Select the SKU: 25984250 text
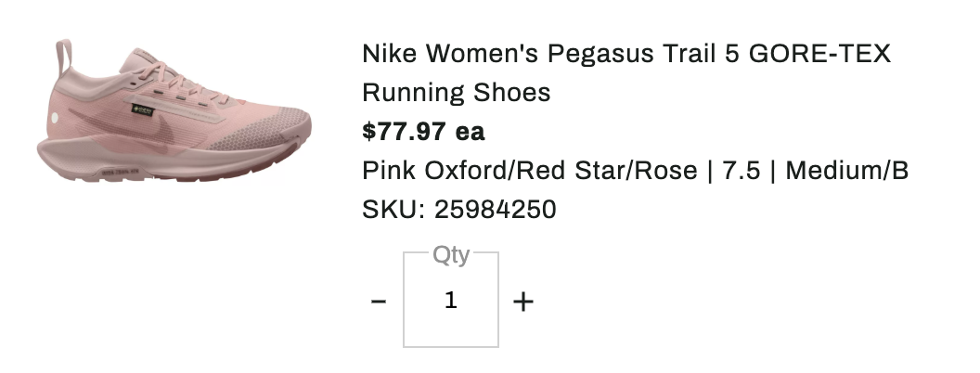Viewport: 980px width, 373px height. pos(458,210)
